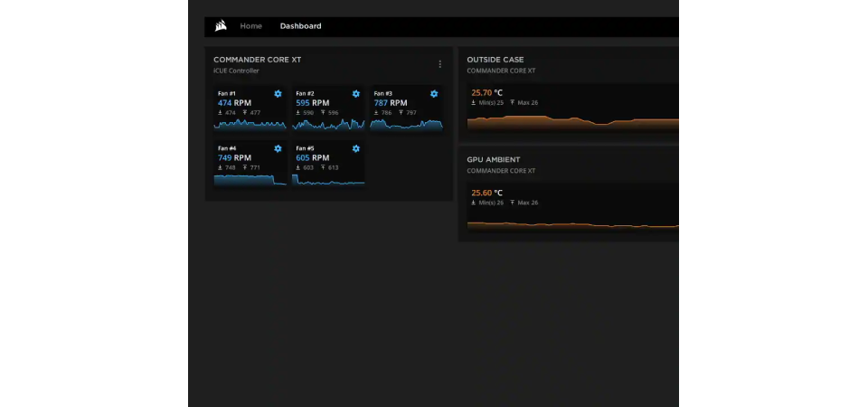Select the 25.70 °C temperature reading

[486, 92]
